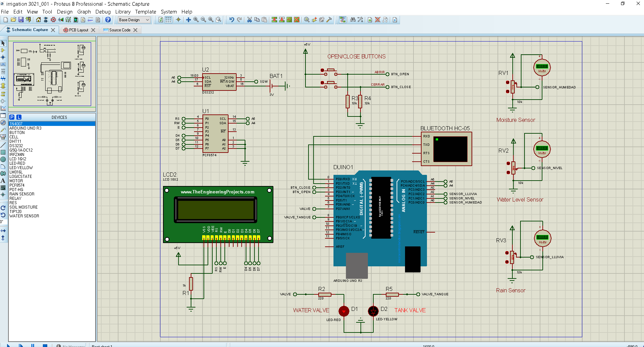
Task: Click the Block Delete red icon
Action: [297, 20]
